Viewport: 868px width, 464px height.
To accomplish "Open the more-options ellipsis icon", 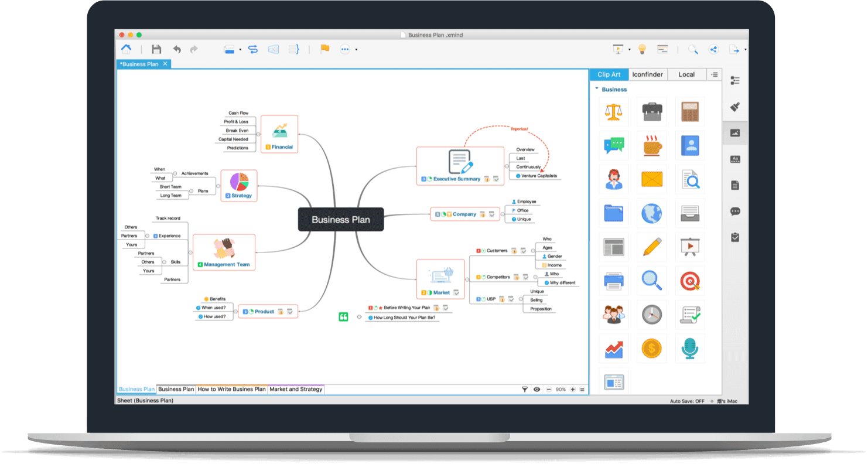I will 345,50.
